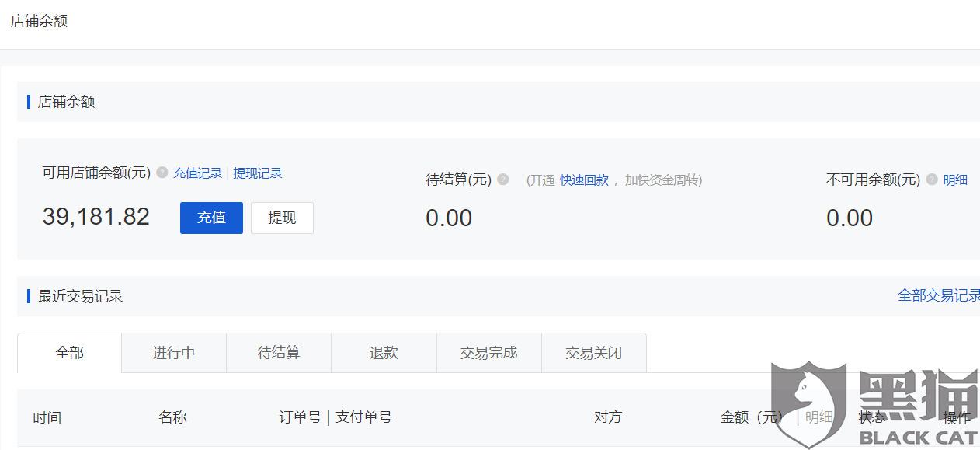980x450 pixels.
Task: Select the 全部 tab
Action: point(69,353)
